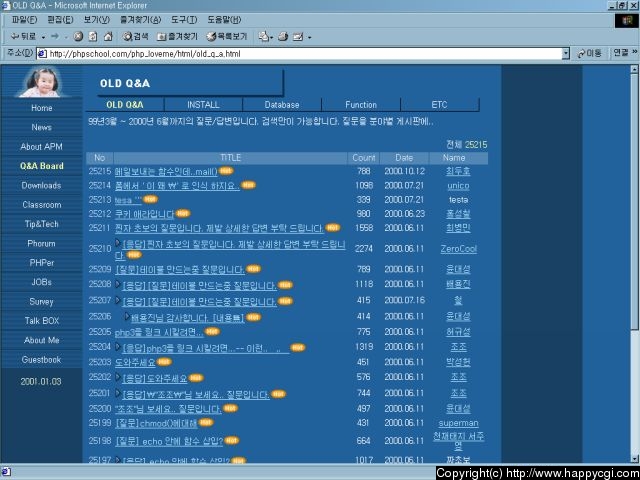Open the 도구(T) menu
The image size is (640, 480).
[x=184, y=20]
